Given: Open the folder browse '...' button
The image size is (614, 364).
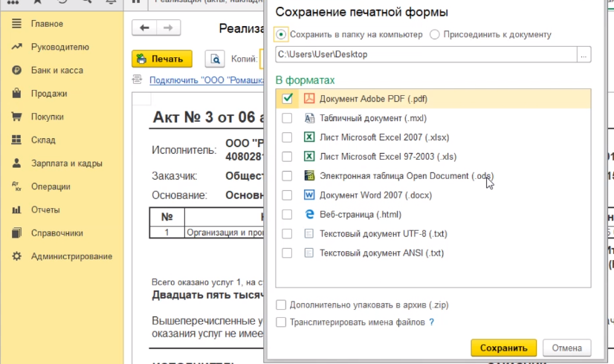Looking at the screenshot, I should tap(584, 55).
